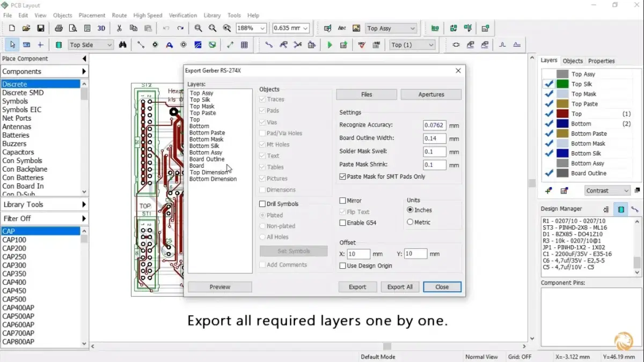644x362 pixels.
Task: Click the Print icon in toolbar
Action: 58,28
